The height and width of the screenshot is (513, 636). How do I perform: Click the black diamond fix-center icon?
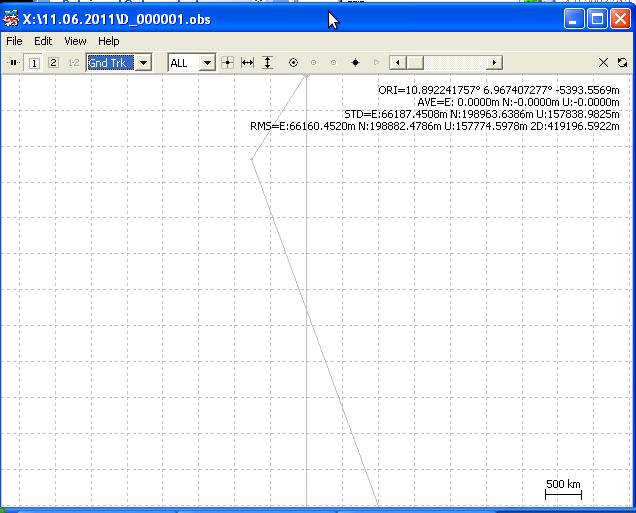pos(355,63)
